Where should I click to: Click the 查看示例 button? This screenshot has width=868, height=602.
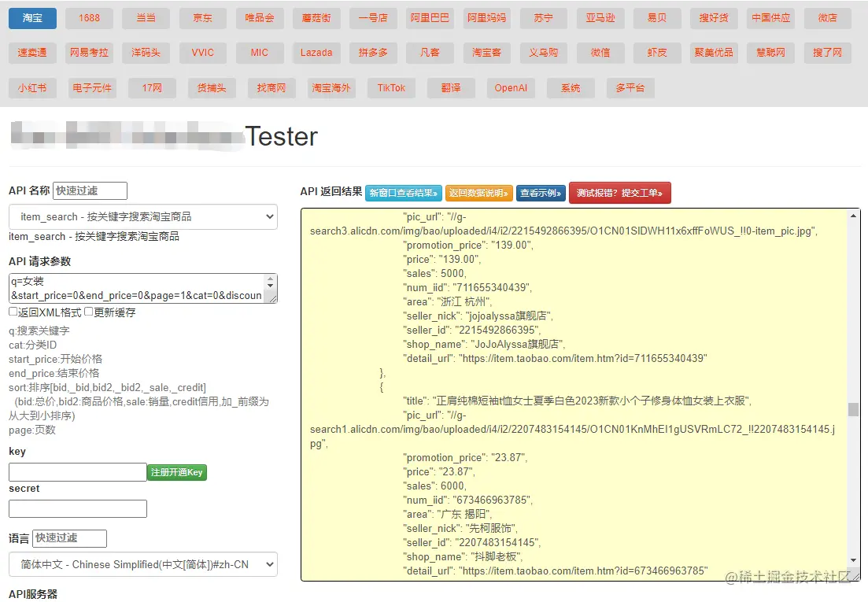(541, 193)
